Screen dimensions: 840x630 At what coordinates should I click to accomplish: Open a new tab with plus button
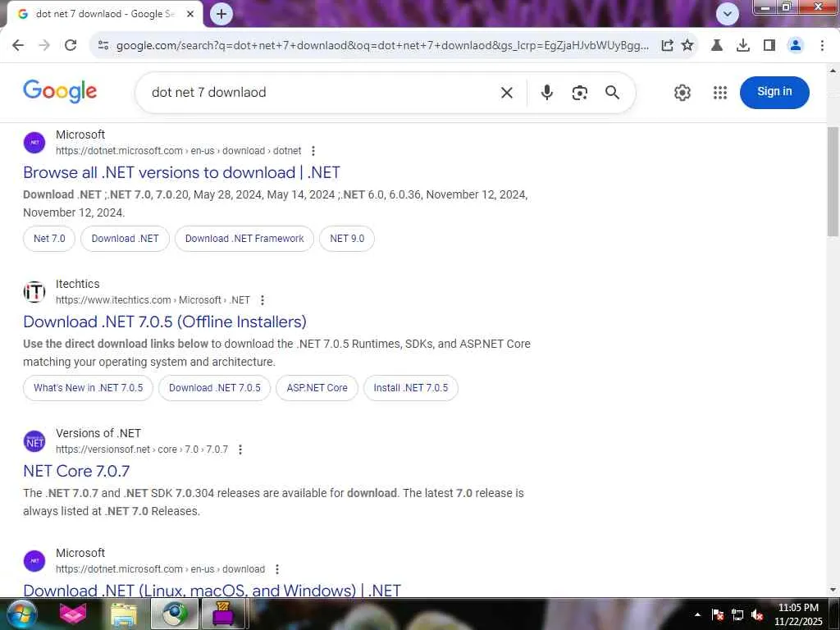221,14
